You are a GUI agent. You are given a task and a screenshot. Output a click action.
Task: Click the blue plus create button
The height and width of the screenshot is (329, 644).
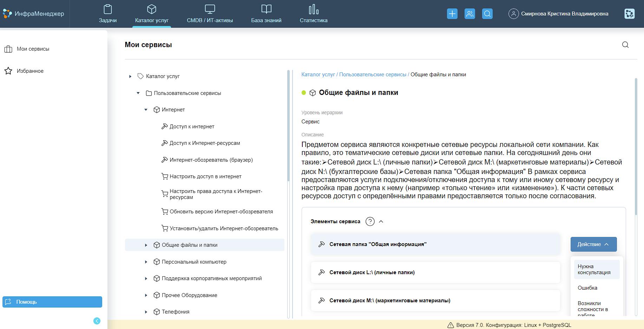[452, 14]
